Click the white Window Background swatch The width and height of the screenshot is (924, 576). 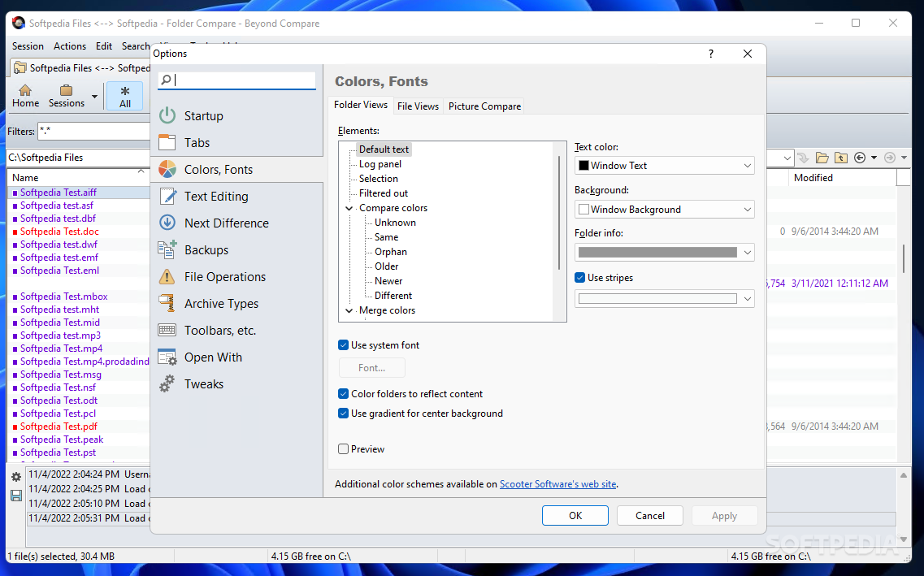pos(584,209)
